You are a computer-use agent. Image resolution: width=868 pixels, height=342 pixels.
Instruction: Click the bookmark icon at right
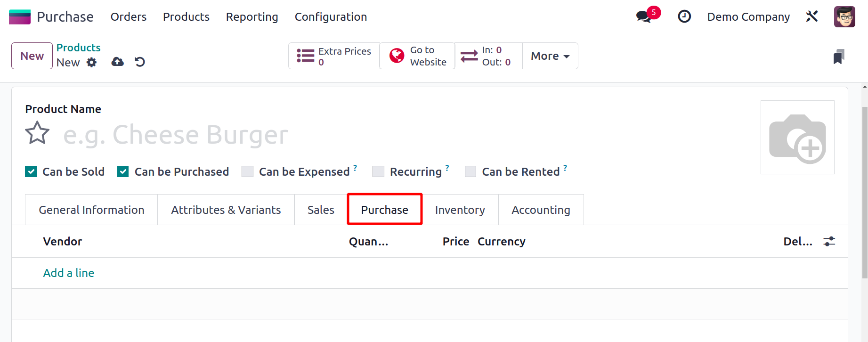838,57
